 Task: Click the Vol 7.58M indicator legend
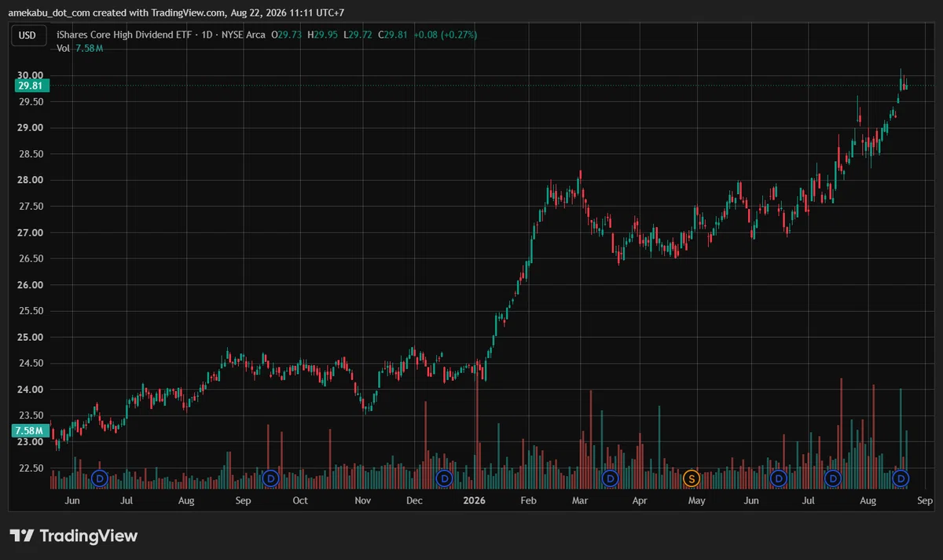click(80, 48)
